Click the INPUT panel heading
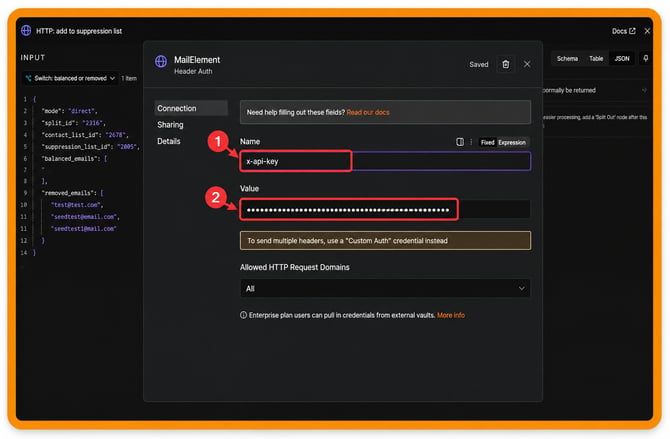The height and width of the screenshot is (439, 670). pyautogui.click(x=32, y=57)
